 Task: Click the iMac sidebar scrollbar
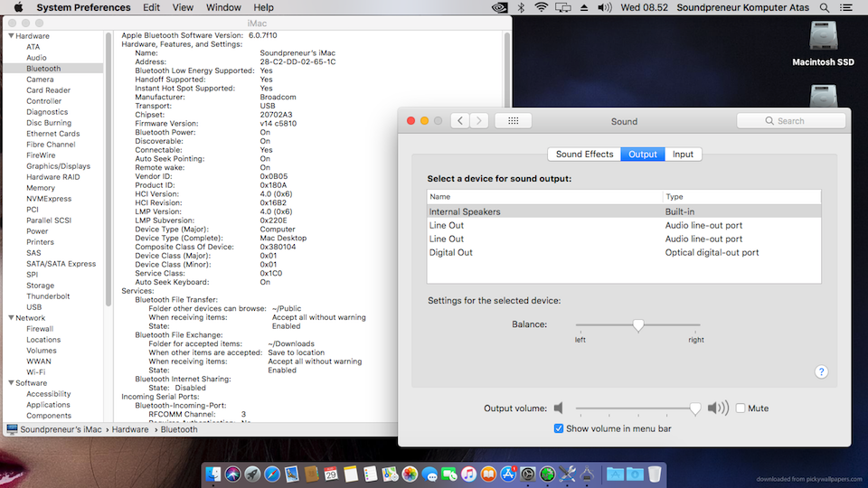108,169
